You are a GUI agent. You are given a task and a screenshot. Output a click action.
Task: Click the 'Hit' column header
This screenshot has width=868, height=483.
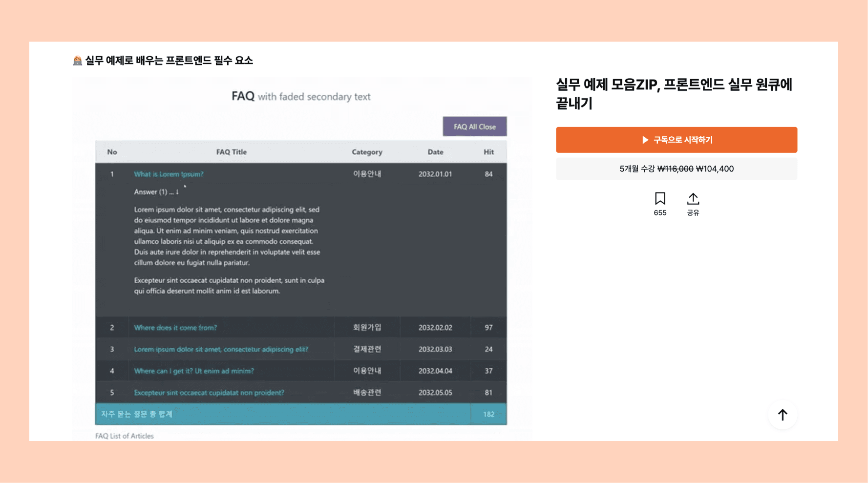coord(488,152)
